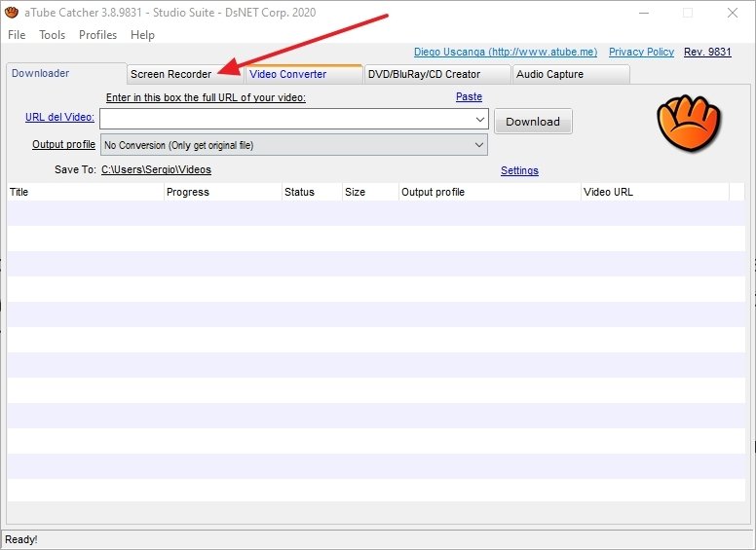The width and height of the screenshot is (756, 550).
Task: Click the Ready! status bar text
Action: click(x=21, y=539)
